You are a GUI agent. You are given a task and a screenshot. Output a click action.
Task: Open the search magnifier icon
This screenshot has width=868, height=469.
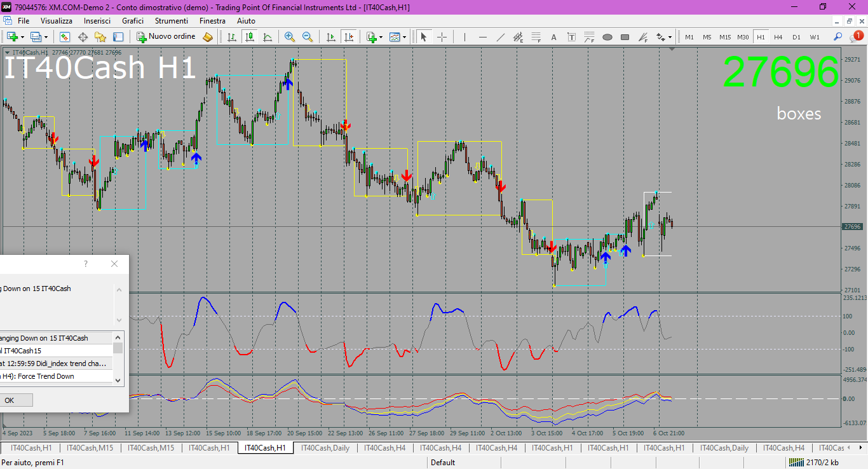coord(838,37)
